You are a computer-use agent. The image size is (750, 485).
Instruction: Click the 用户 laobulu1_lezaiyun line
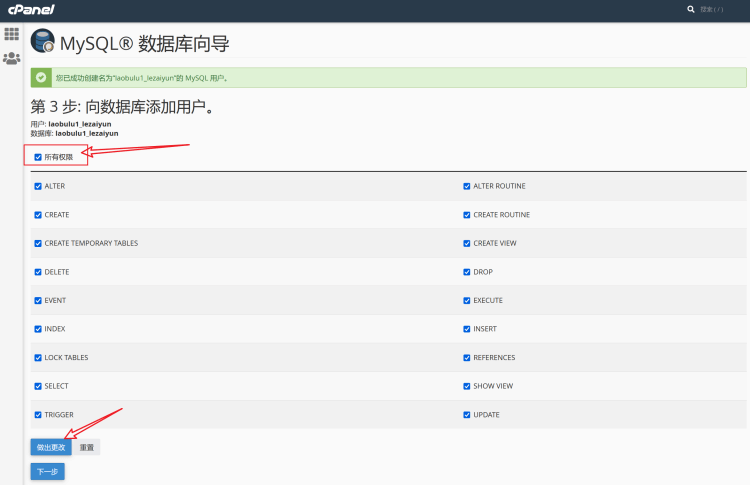(71, 124)
